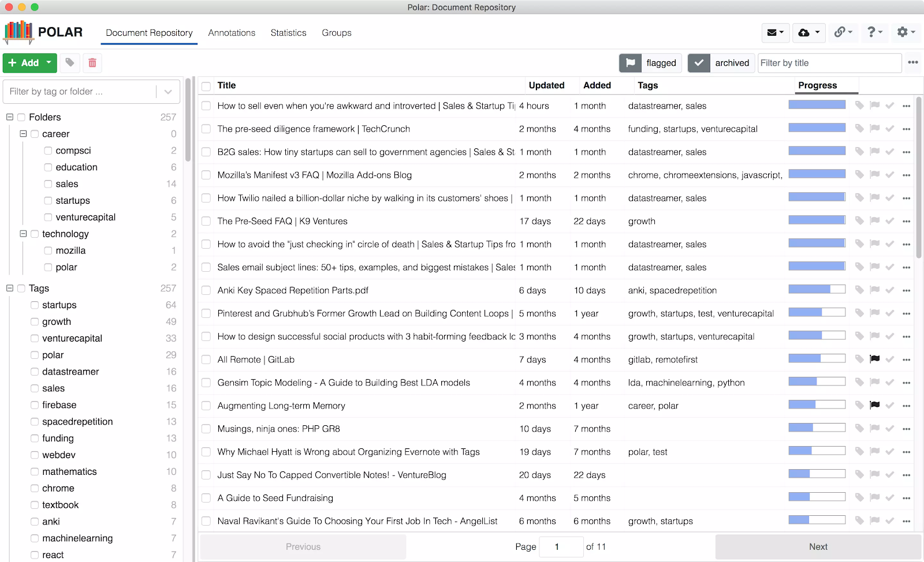Tag the 'Naval Ravikant's Guide' document
The width and height of the screenshot is (924, 562).
859,521
